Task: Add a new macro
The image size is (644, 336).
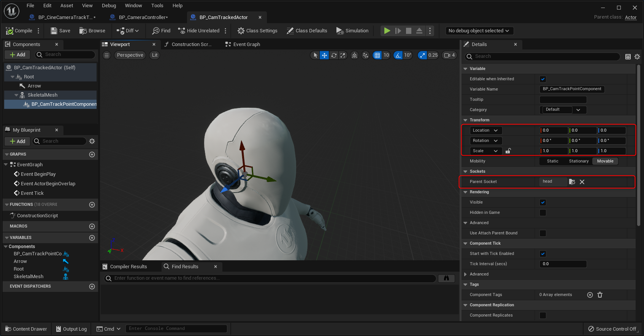Action: (x=92, y=226)
